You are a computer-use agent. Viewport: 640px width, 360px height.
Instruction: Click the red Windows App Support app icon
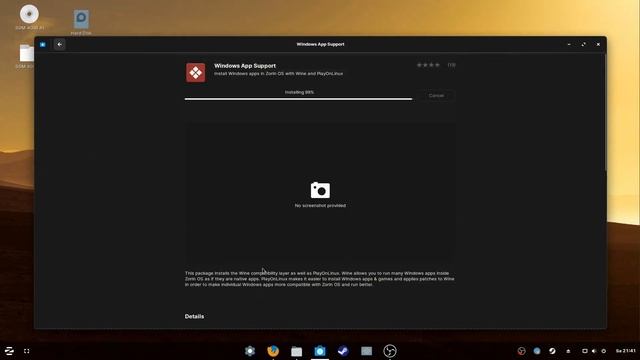click(x=196, y=73)
